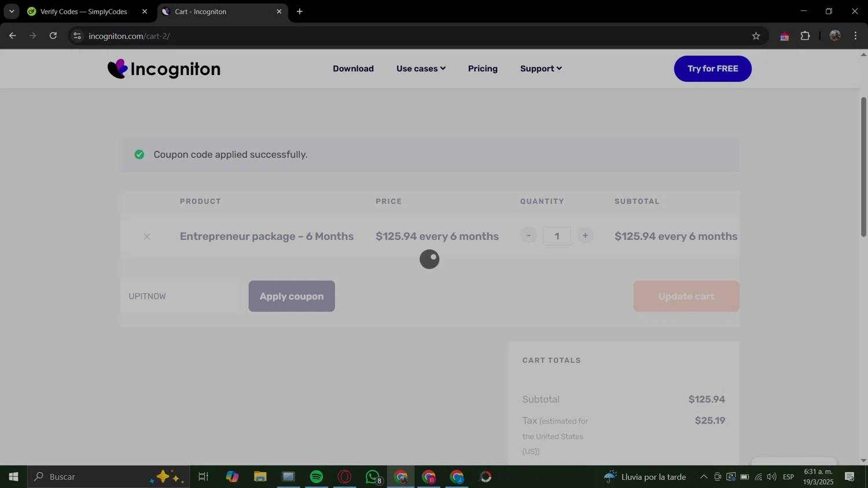Screen dimensions: 868x488
Task: Click the Update cart button
Action: coord(686,296)
